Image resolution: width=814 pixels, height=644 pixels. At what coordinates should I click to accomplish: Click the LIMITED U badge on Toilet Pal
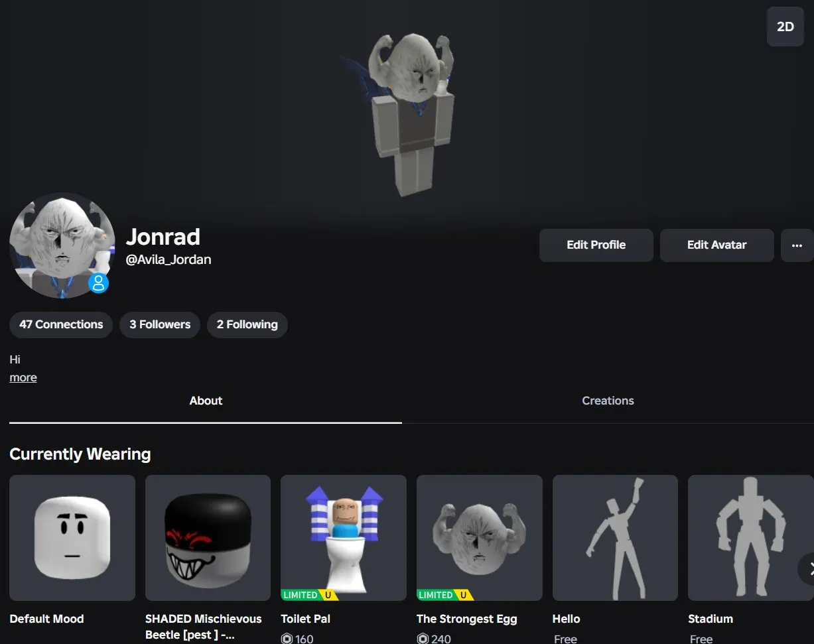click(x=309, y=595)
